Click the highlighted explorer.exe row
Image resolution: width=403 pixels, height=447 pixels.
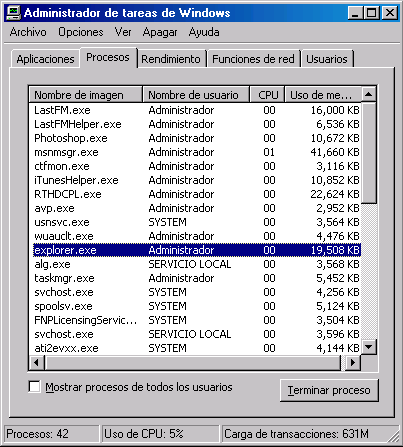(197, 250)
